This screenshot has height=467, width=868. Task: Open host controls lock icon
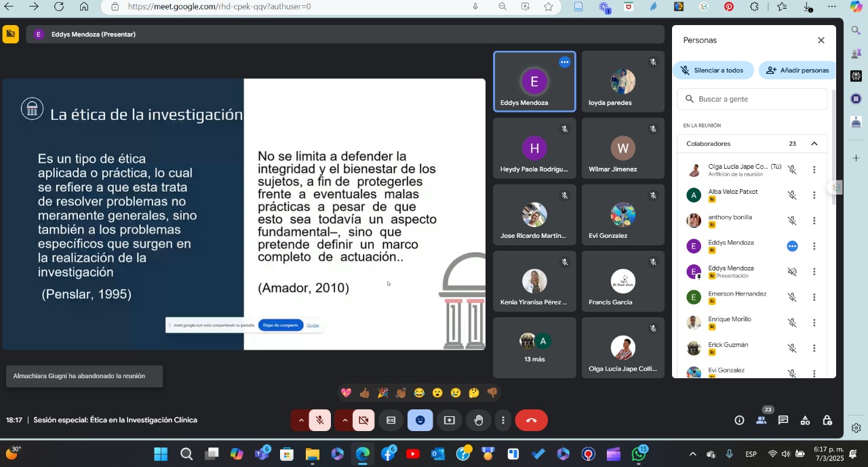point(827,420)
